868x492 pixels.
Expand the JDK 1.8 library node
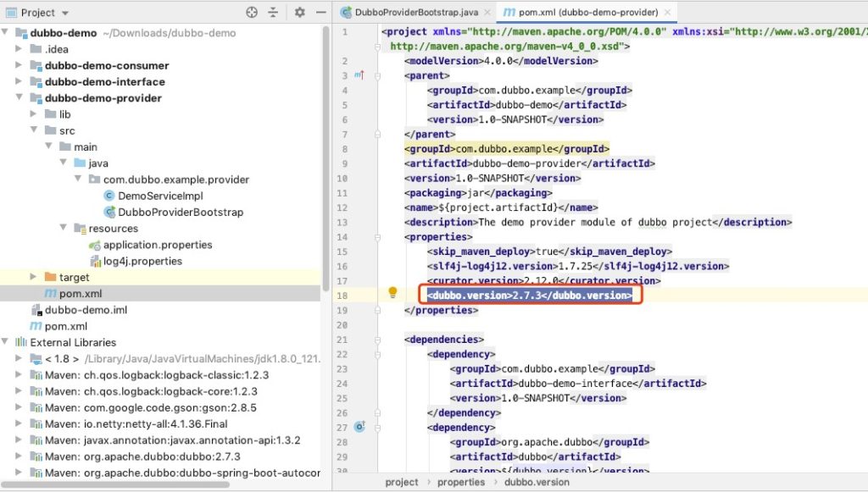[x=19, y=358]
